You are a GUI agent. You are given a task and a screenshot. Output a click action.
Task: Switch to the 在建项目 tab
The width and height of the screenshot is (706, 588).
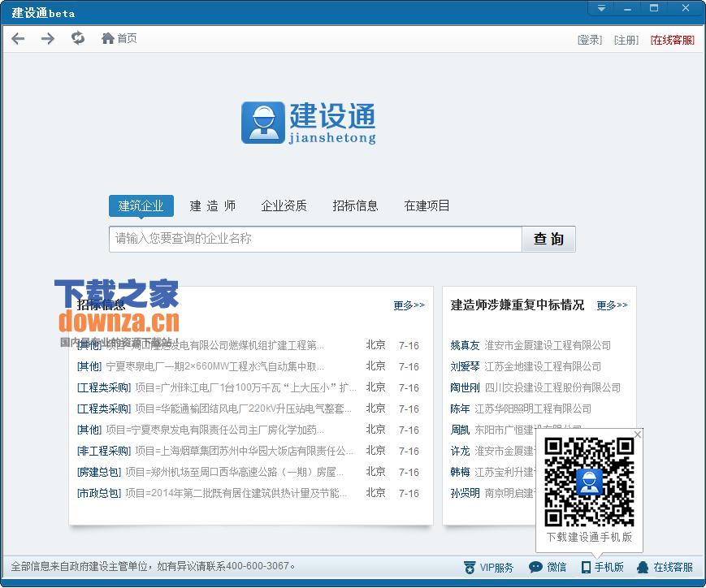click(x=427, y=205)
